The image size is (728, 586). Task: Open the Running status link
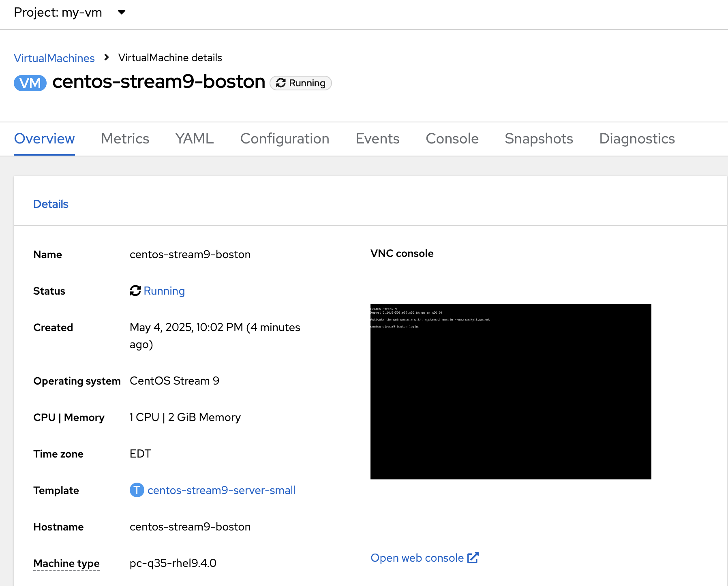coord(164,291)
